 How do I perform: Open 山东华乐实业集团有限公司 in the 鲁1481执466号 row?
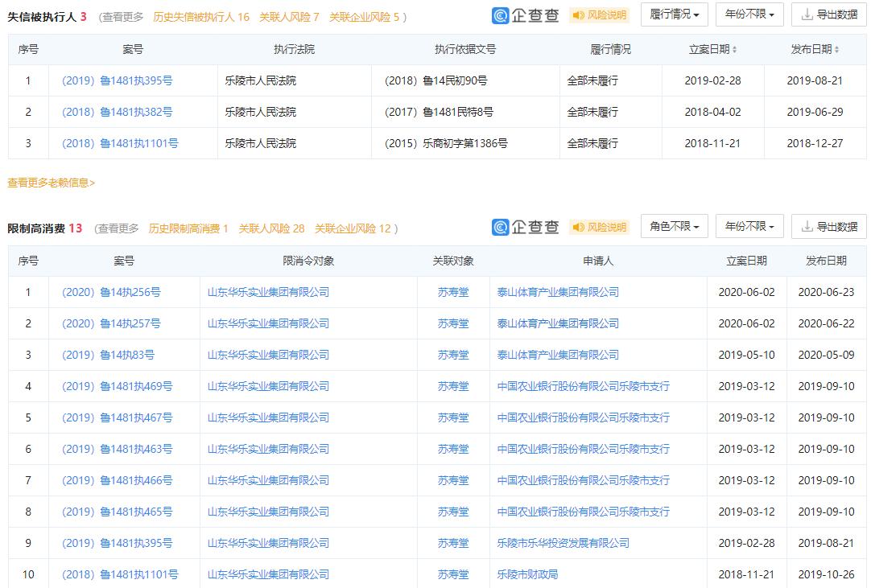(x=268, y=480)
